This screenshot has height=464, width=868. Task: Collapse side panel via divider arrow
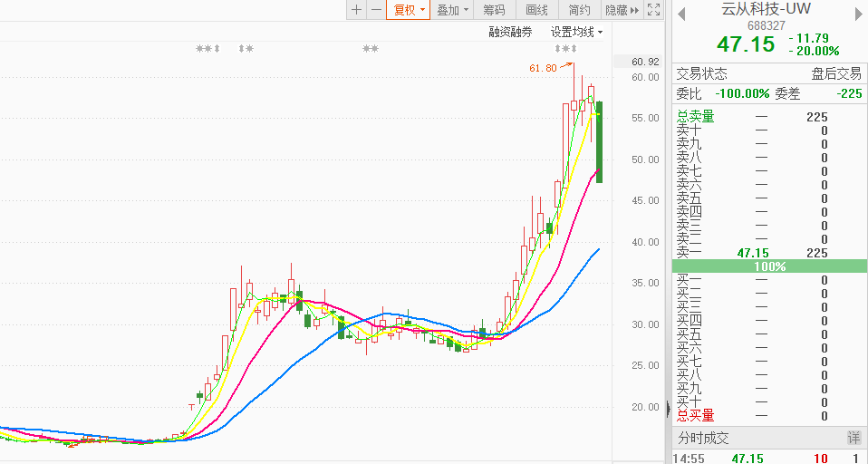[x=669, y=410]
